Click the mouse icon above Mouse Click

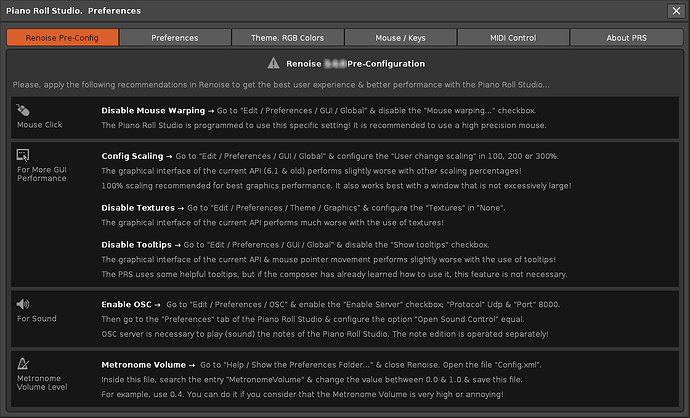(x=23, y=110)
